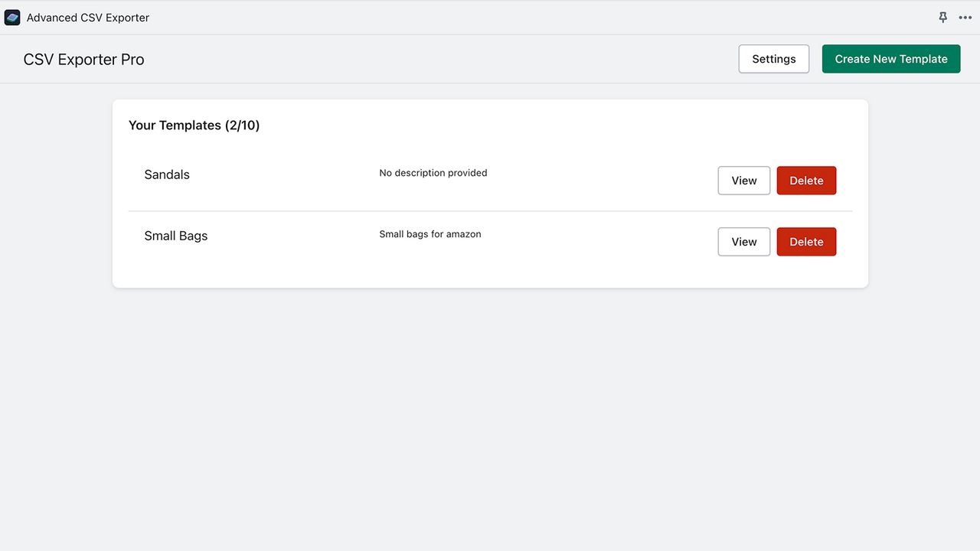980x551 pixels.
Task: Select the Sandals template name
Action: [167, 174]
